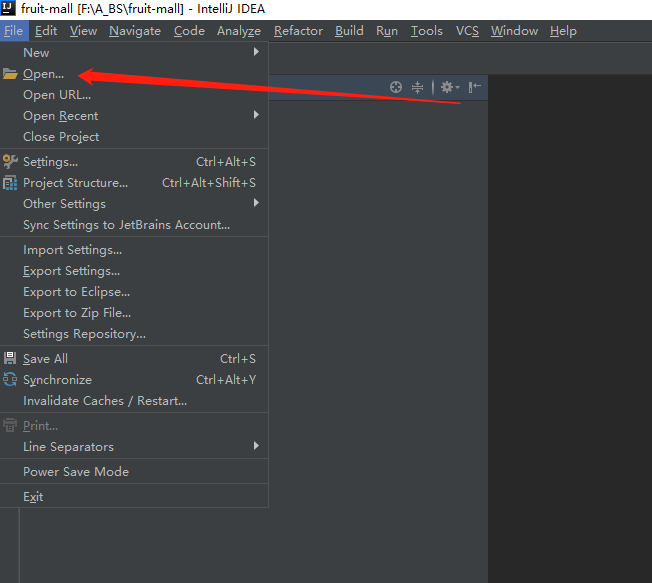652x583 pixels.
Task: Expand the Other Settings submenu arrow
Action: point(256,203)
